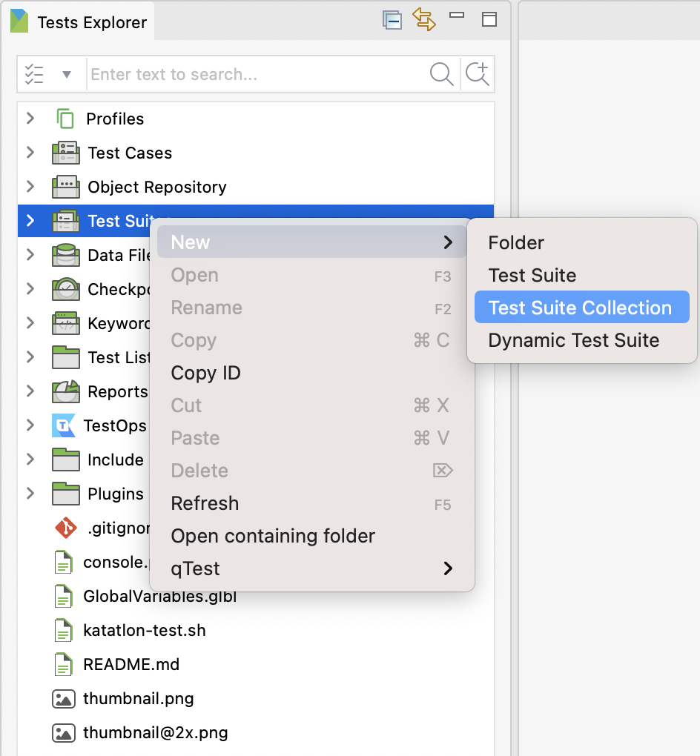Image resolution: width=700 pixels, height=756 pixels.
Task: Open advanced search with the magnifier-plus icon
Action: tap(478, 74)
